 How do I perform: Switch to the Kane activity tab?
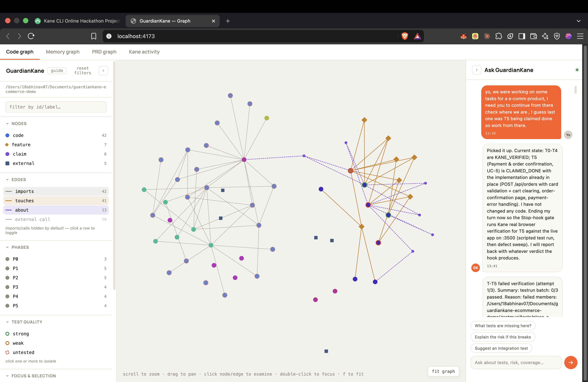point(144,52)
